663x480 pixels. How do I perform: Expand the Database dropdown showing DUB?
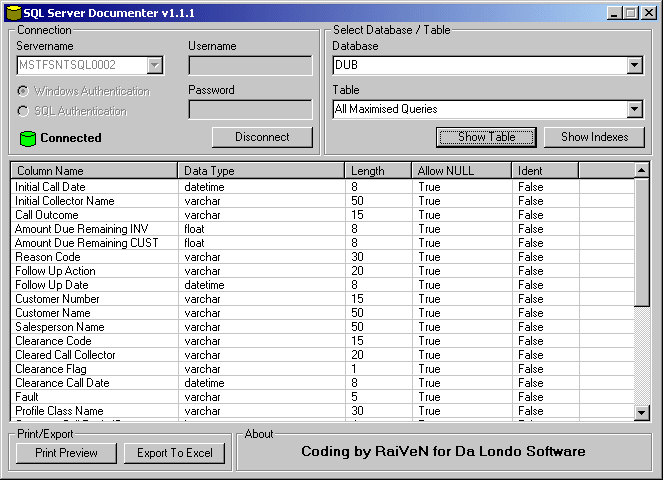coord(635,65)
